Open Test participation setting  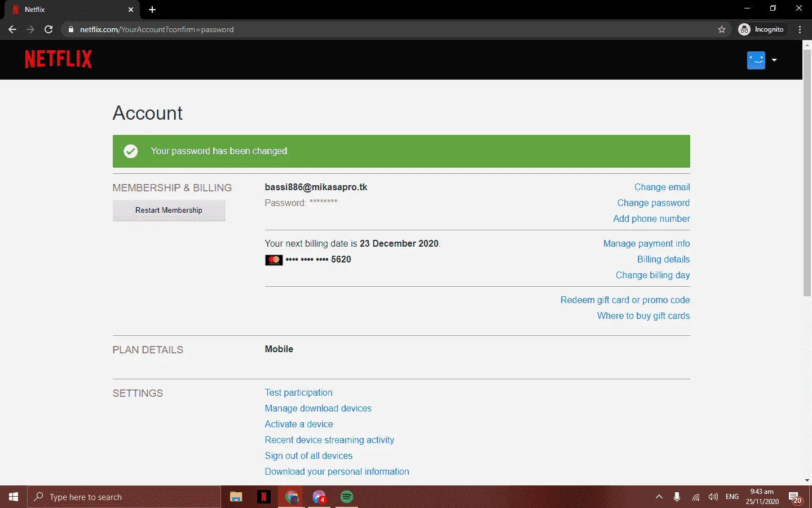298,392
